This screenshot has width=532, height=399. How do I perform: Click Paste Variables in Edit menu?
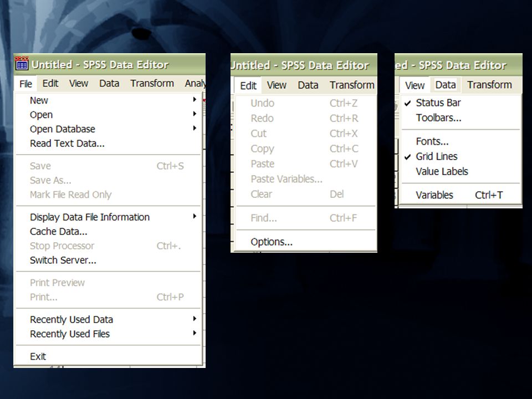(306, 179)
